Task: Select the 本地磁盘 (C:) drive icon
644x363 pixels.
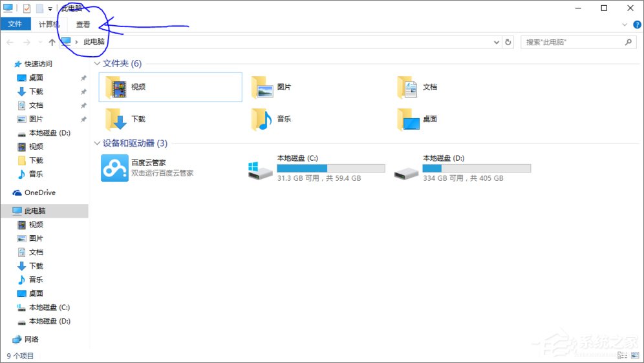Action: click(x=260, y=171)
